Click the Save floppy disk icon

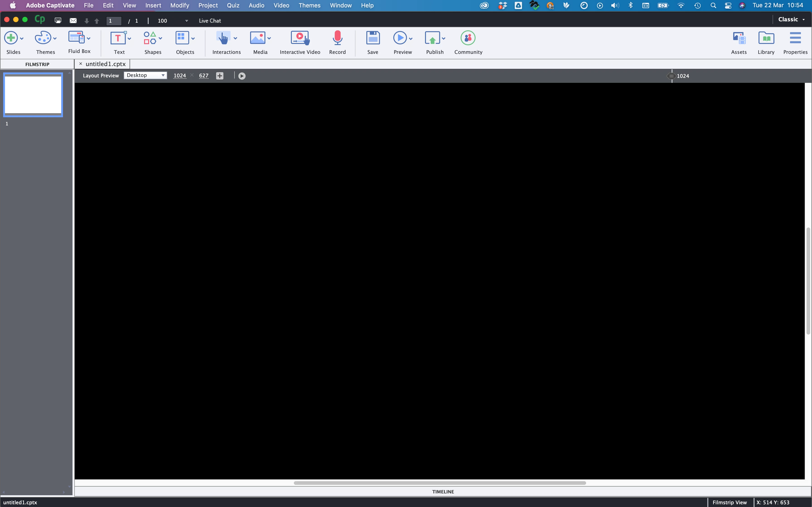(x=372, y=38)
